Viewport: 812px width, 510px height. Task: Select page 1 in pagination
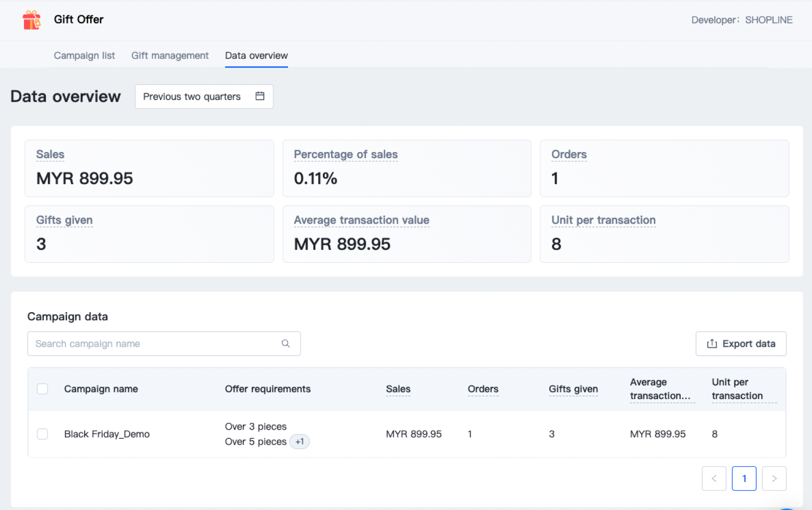[744, 478]
